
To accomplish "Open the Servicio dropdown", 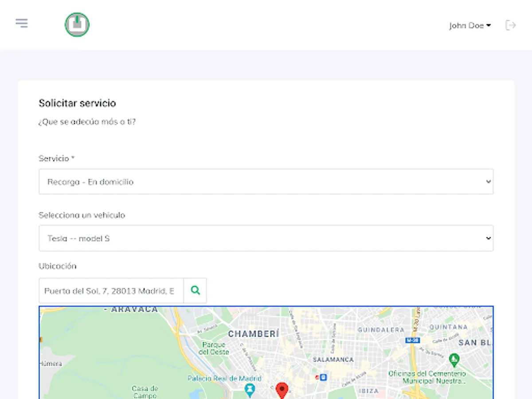I will 266,181.
